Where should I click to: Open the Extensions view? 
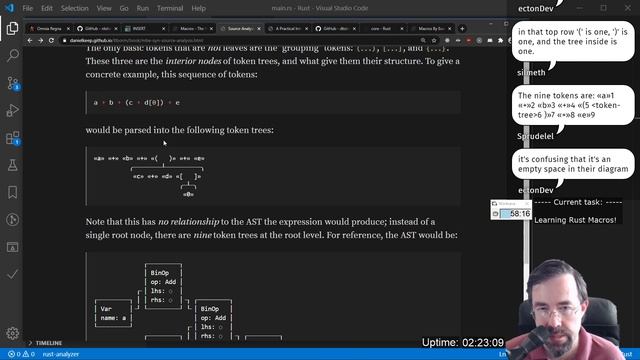[13, 138]
